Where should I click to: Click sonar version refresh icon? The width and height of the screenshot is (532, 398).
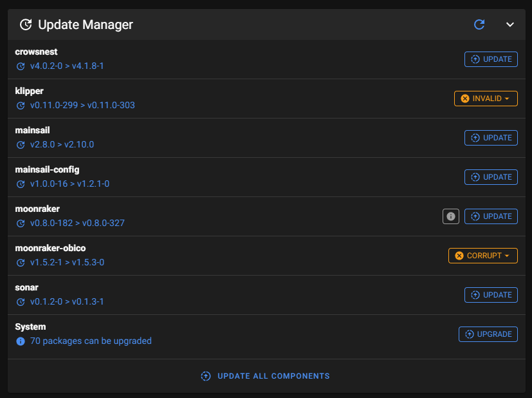[x=21, y=302]
